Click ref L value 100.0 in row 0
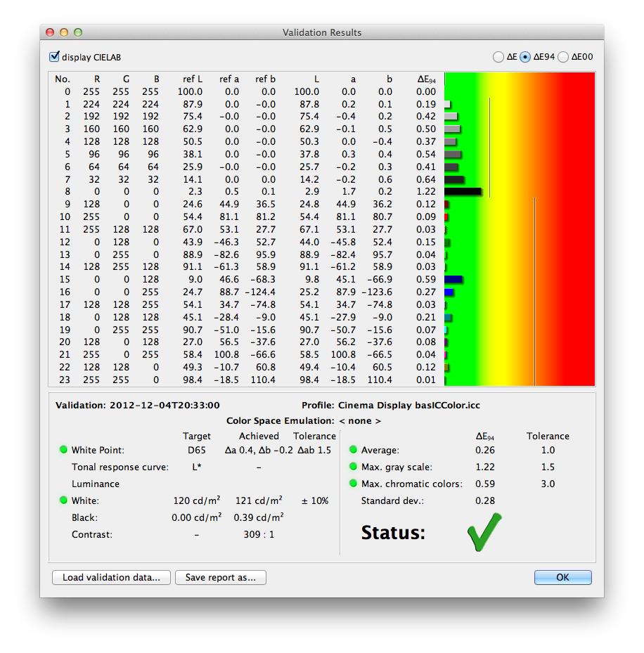 click(190, 91)
